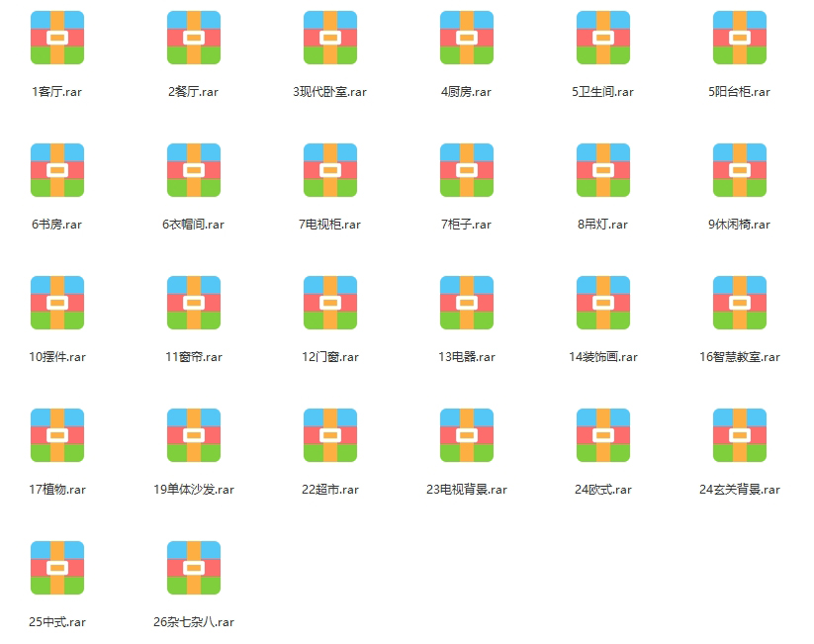814x644 pixels.
Task: Click the file name text 16智慧教室.rar
Action: tap(740, 357)
